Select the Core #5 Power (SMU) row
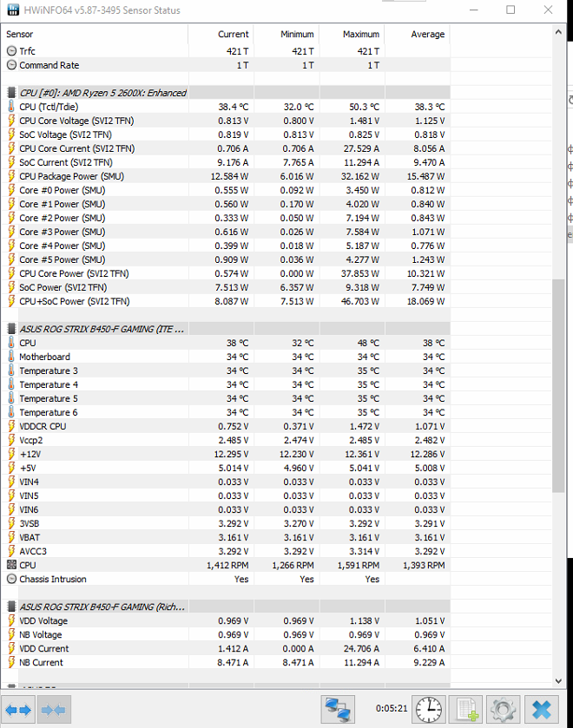Image resolution: width=573 pixels, height=728 pixels. [x=226, y=259]
